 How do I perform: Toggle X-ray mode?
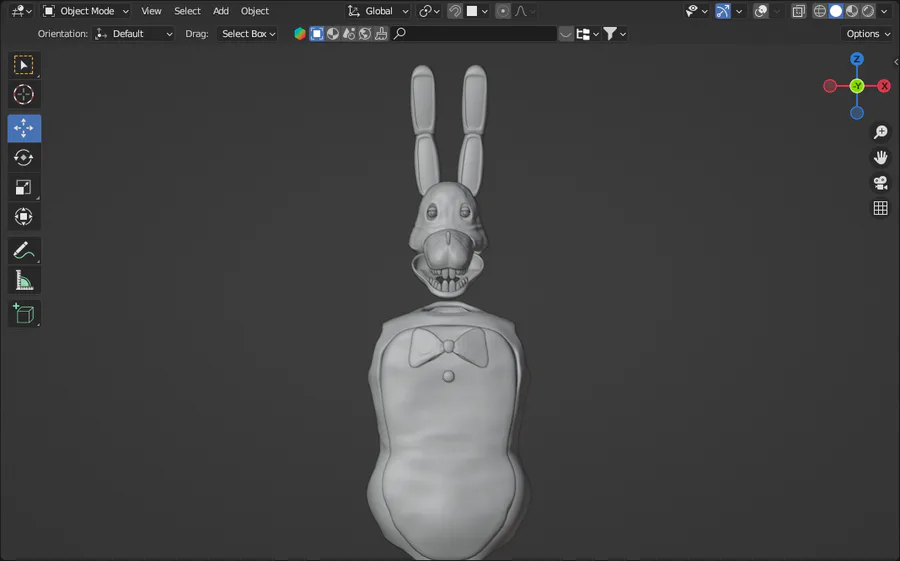tap(798, 11)
